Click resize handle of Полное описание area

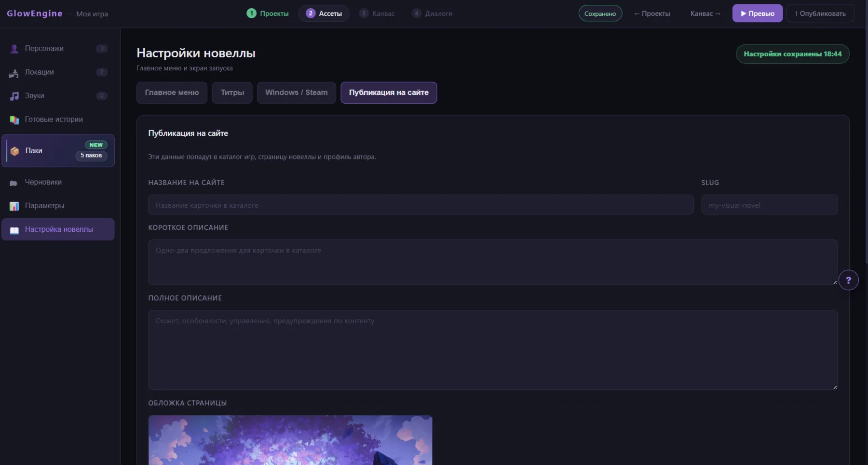(835, 387)
